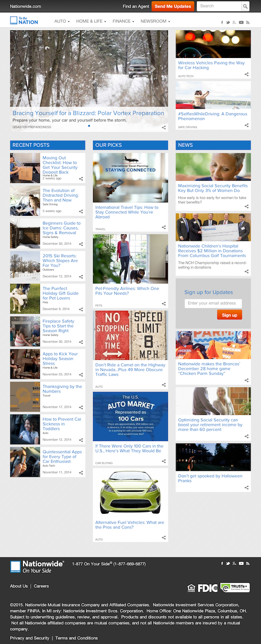Open the Facebook icon in the header

(x=222, y=22)
